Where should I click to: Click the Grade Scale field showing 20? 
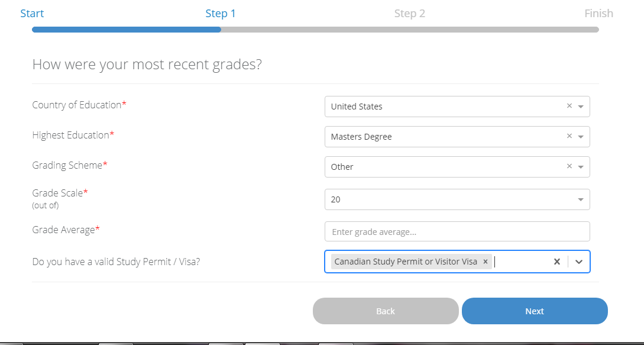point(449,199)
